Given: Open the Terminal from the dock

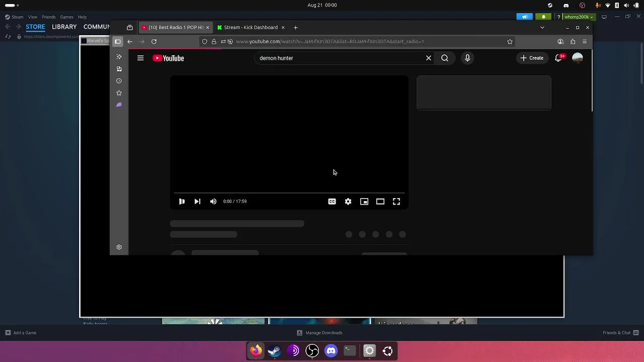Looking at the screenshot, I should pos(350,350).
